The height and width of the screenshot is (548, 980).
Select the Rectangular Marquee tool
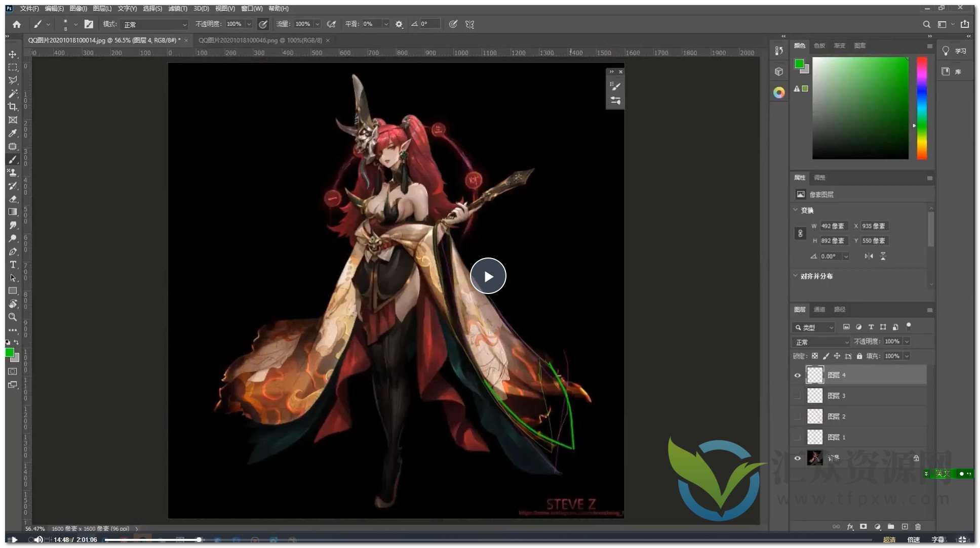click(13, 67)
